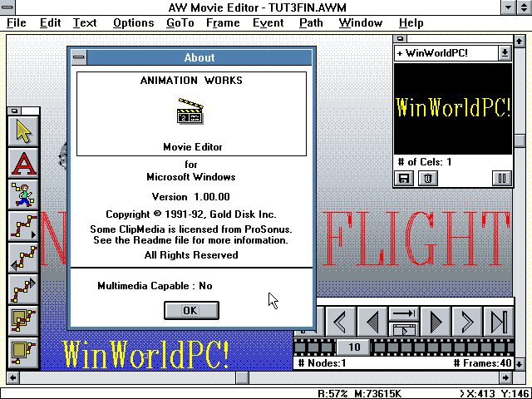
Task: Click the horizontal scrollbar right arrow
Action: [505, 377]
